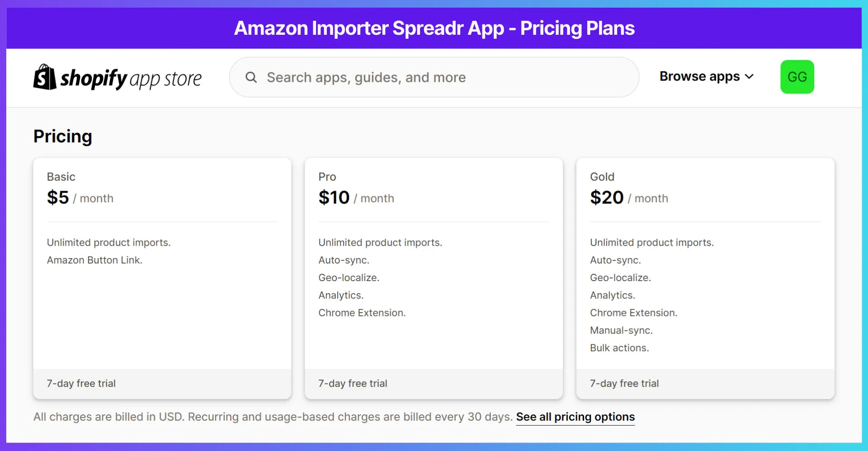Click the Amazon Importer Spreadr title banner

[434, 28]
